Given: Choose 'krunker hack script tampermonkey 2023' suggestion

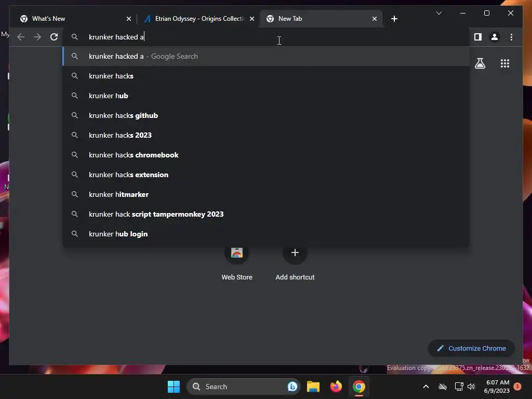Looking at the screenshot, I should point(266,214).
